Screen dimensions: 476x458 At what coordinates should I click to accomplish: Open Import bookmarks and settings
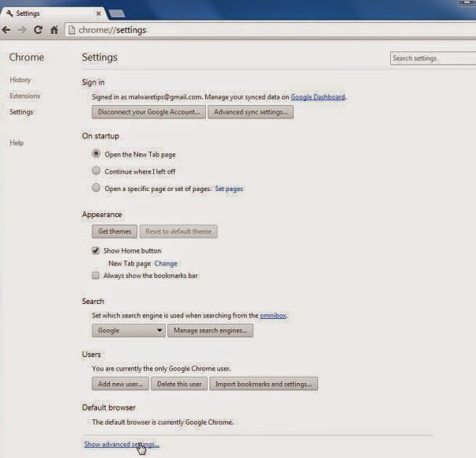pos(264,384)
